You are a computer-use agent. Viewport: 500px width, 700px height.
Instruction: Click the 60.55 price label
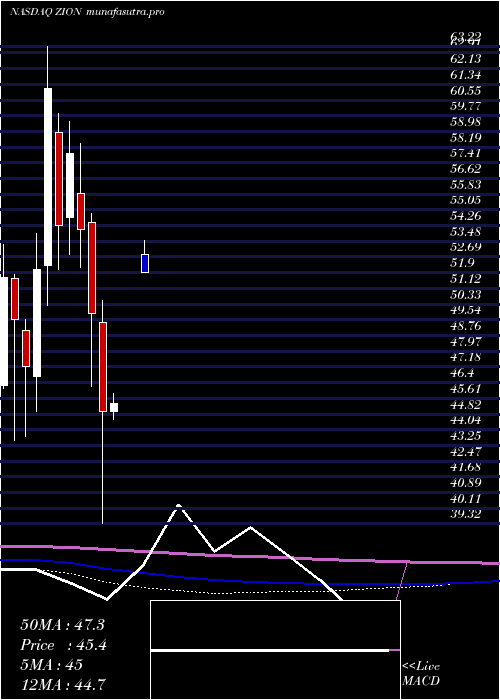click(466, 91)
